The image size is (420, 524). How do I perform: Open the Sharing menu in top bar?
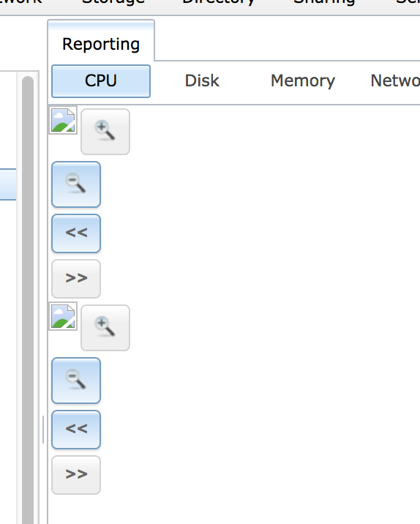click(323, 3)
